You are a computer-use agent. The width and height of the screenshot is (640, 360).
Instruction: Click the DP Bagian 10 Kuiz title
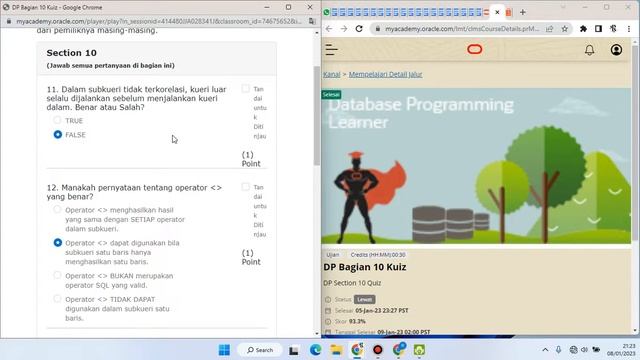[364, 267]
